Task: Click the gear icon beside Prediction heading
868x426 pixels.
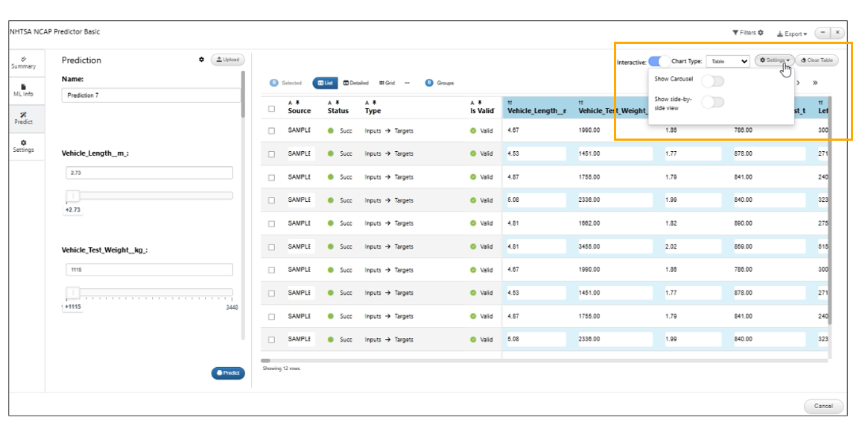Action: coord(201,60)
